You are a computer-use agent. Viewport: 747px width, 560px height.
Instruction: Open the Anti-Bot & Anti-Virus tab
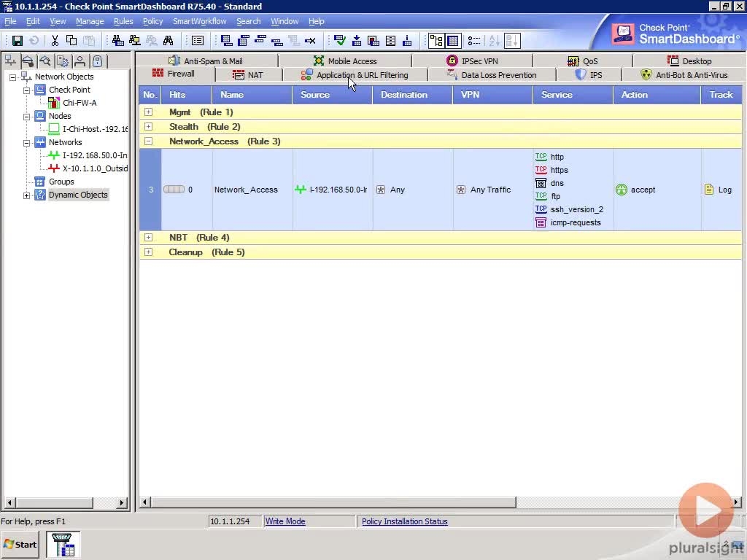pyautogui.click(x=684, y=75)
